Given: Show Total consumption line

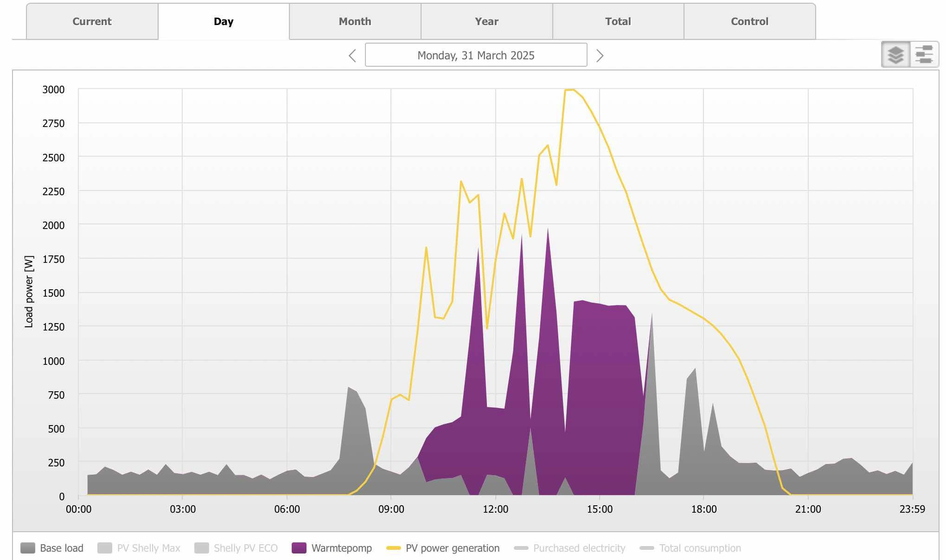Looking at the screenshot, I should tap(690, 548).
